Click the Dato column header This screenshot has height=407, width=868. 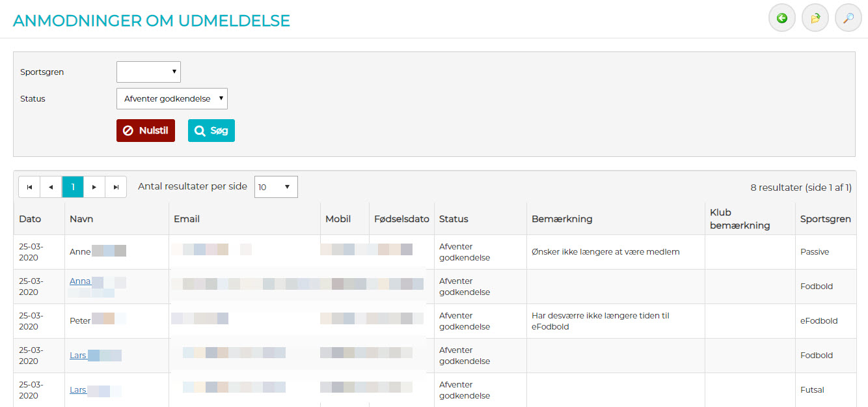click(30, 219)
